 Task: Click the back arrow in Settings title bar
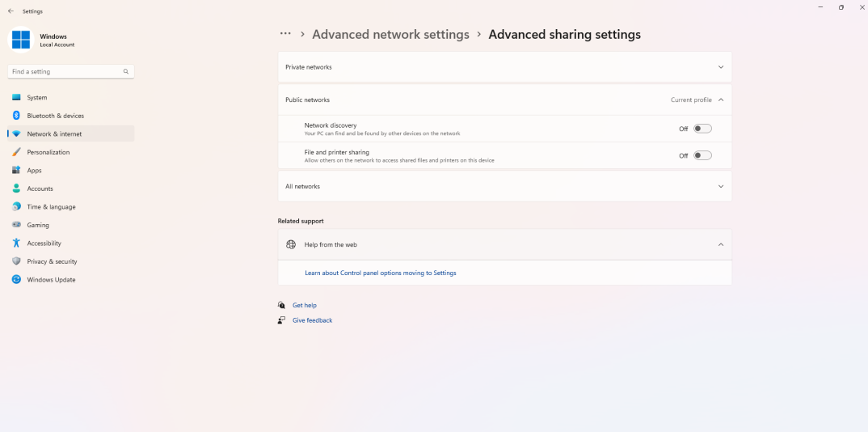(x=11, y=11)
